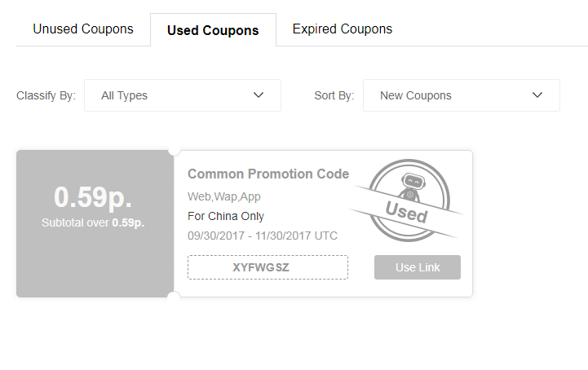Click the Sort By label
Viewport: 588px width, 370px height.
334,95
